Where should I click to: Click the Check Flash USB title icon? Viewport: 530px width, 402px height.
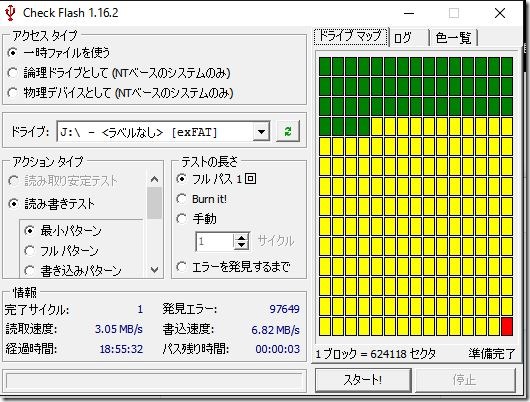[10, 13]
